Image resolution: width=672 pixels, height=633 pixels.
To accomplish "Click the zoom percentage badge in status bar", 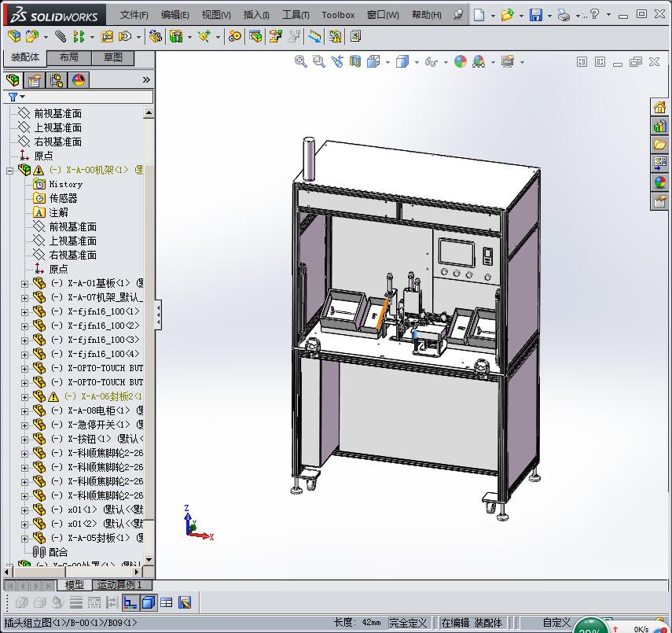I will click(x=591, y=627).
